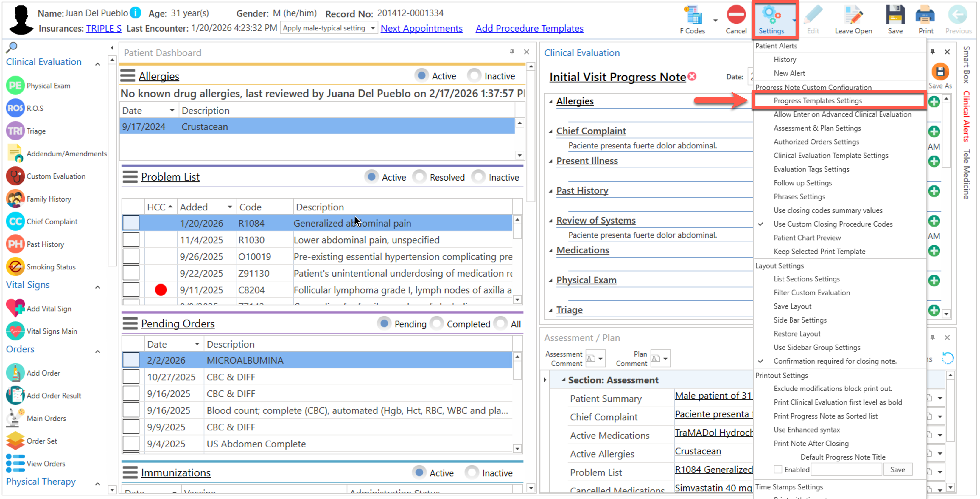Open the Physical Exam sidebar icon
The height and width of the screenshot is (499, 980).
click(x=15, y=86)
